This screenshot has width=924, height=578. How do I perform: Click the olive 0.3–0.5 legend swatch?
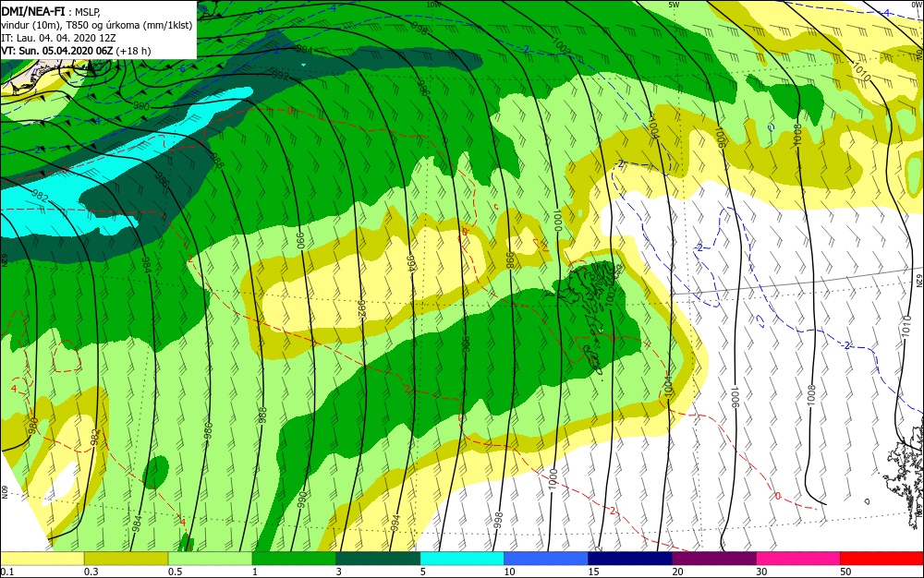pos(126,559)
